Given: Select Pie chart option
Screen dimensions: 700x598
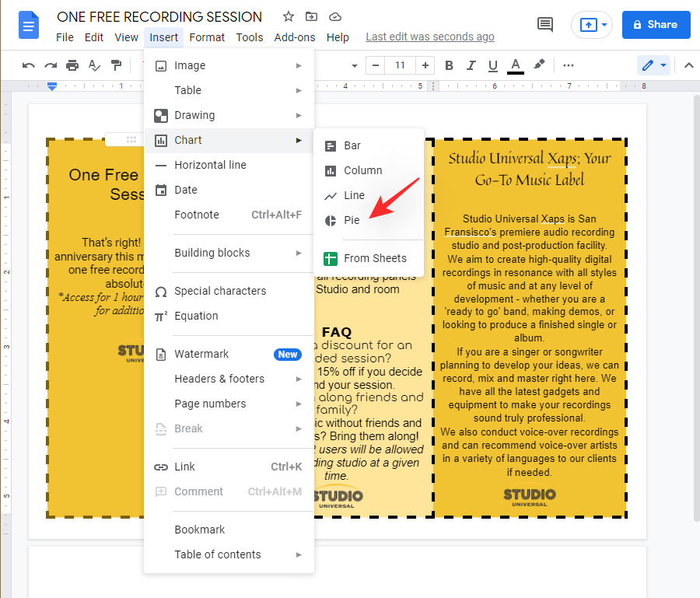Looking at the screenshot, I should pyautogui.click(x=352, y=220).
